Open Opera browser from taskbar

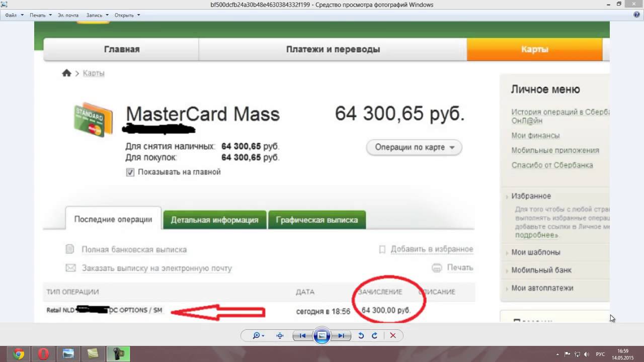pyautogui.click(x=43, y=354)
